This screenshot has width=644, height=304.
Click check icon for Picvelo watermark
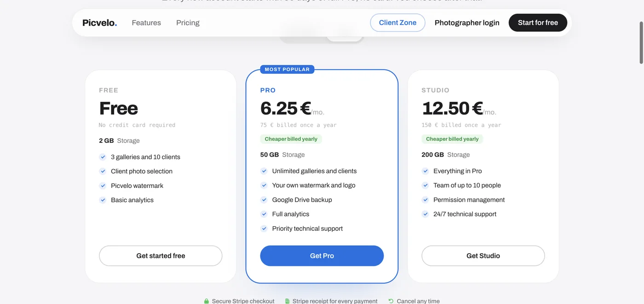tap(103, 186)
